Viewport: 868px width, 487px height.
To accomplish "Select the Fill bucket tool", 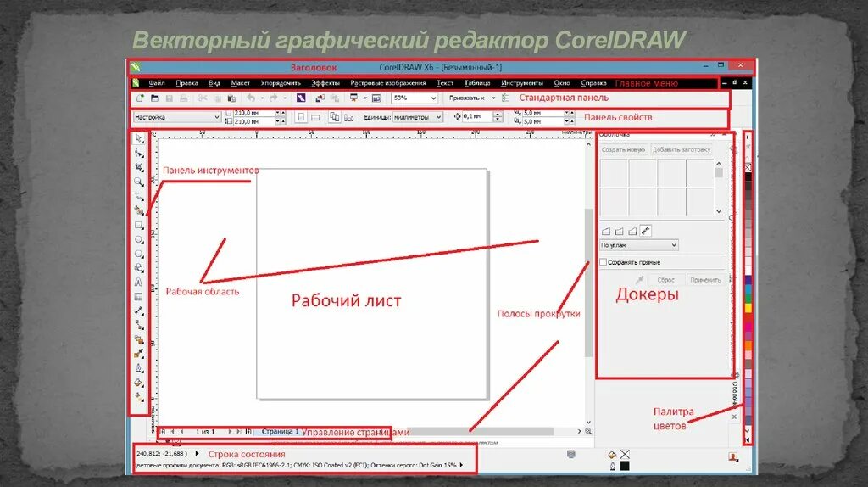I will coord(139,383).
